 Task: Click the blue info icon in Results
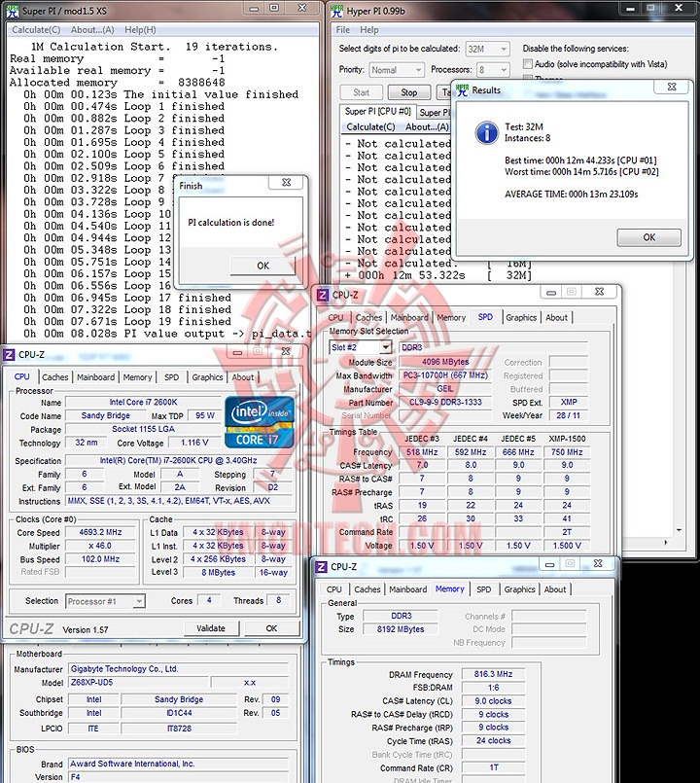tap(486, 133)
